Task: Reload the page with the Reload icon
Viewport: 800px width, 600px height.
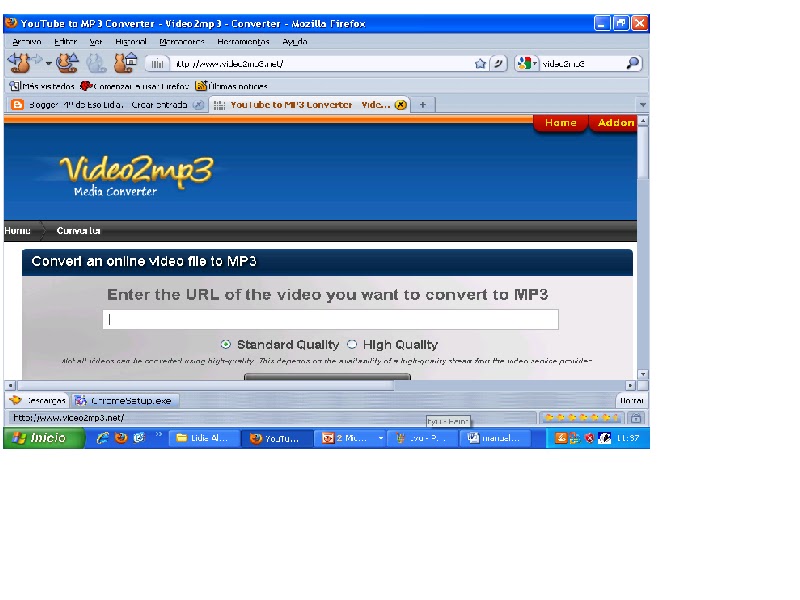Action: [67, 63]
